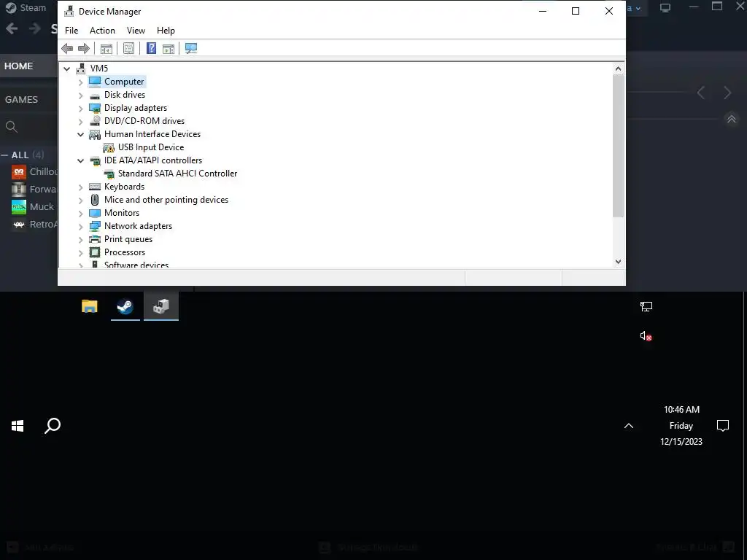Expand the Processors category
This screenshot has height=560, width=747.
80,252
